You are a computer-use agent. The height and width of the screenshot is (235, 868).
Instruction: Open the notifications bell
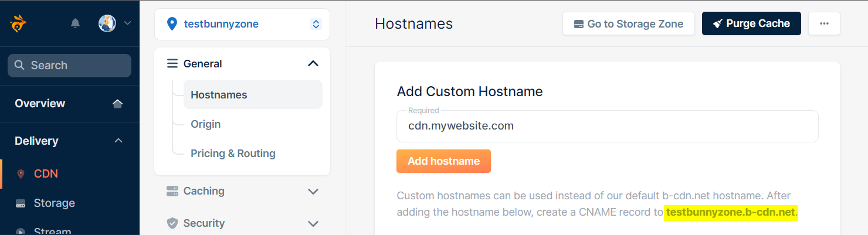[75, 23]
